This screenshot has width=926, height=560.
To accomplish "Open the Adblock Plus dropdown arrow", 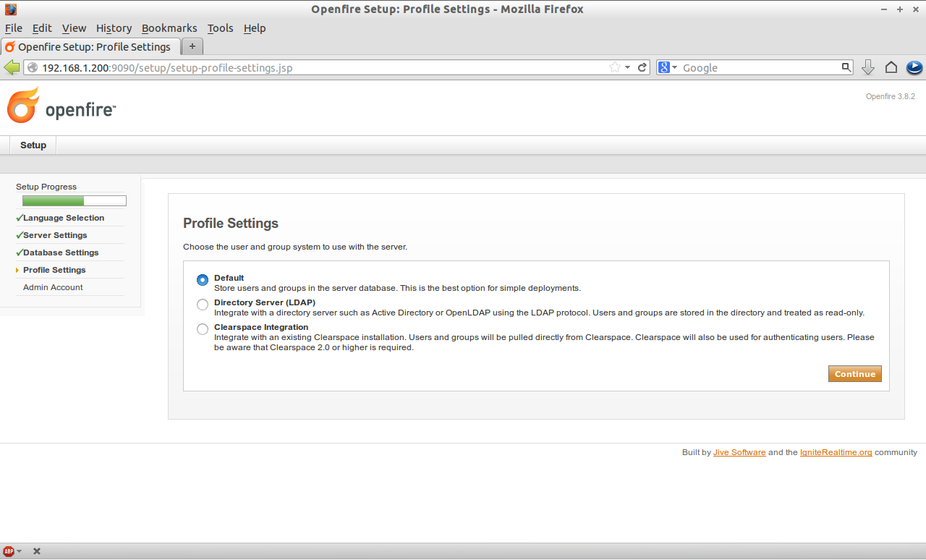I will pyautogui.click(x=20, y=551).
